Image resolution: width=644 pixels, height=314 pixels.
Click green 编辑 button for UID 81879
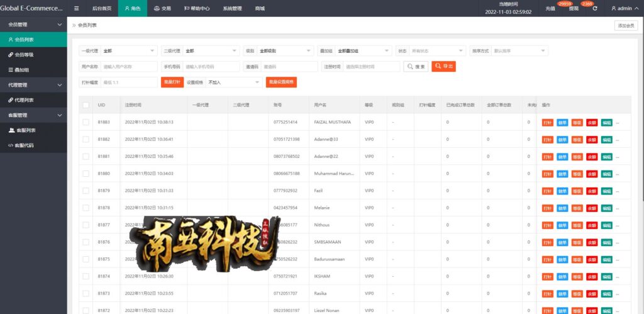pyautogui.click(x=607, y=191)
